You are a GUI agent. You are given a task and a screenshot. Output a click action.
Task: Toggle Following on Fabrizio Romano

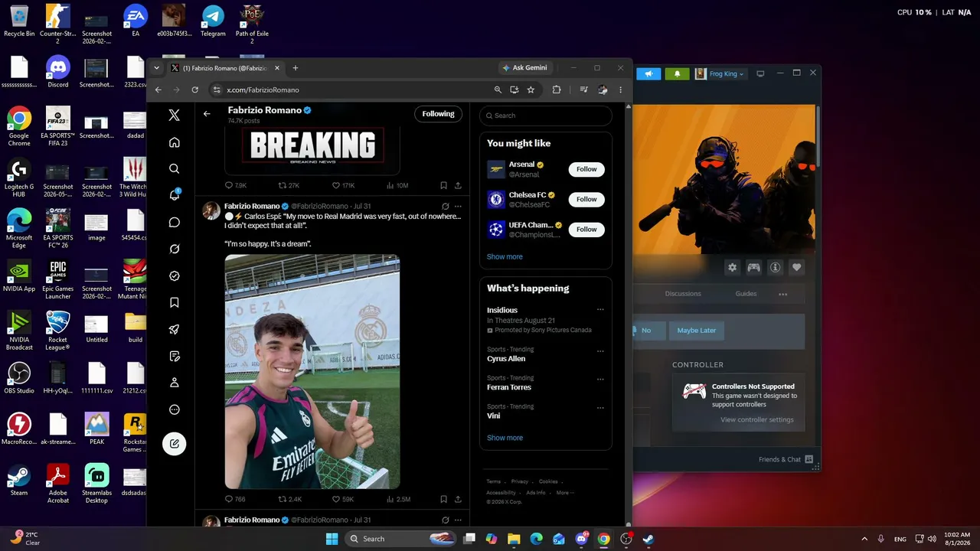[438, 114]
